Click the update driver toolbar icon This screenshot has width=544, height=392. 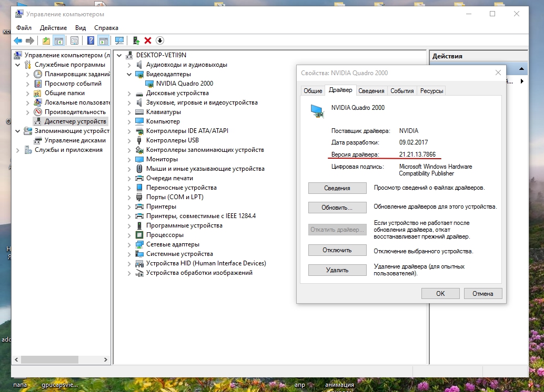tap(136, 40)
